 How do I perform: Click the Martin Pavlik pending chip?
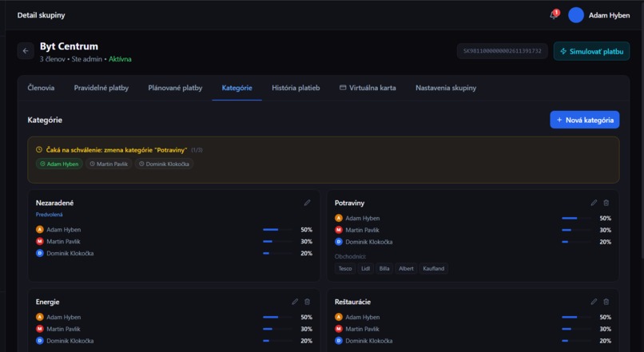click(109, 164)
